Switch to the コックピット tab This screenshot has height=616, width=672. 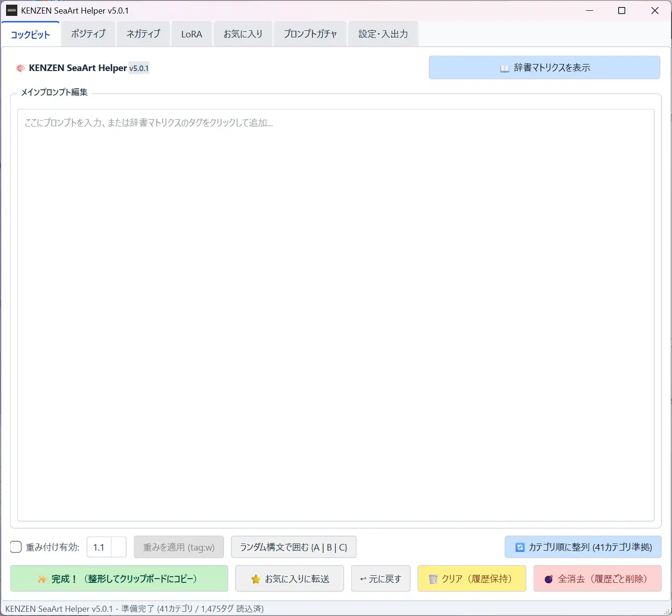tap(30, 34)
